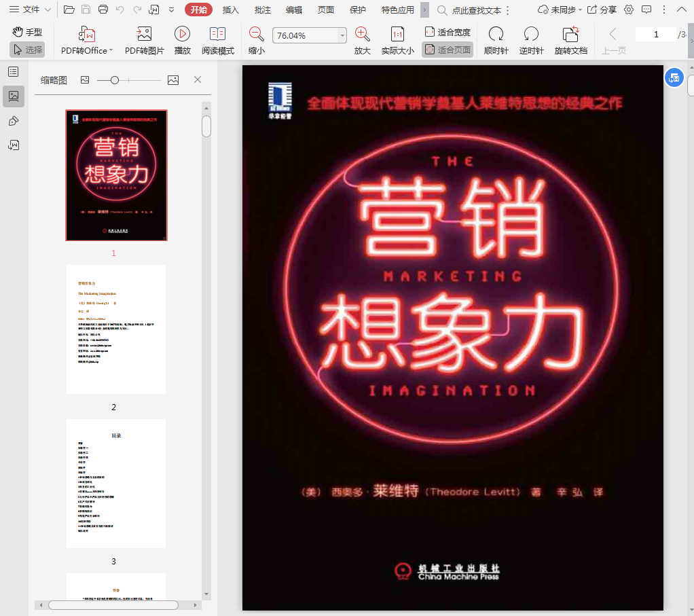
Task: Open the PDF转Office dropdown arrow
Action: pyautogui.click(x=113, y=51)
